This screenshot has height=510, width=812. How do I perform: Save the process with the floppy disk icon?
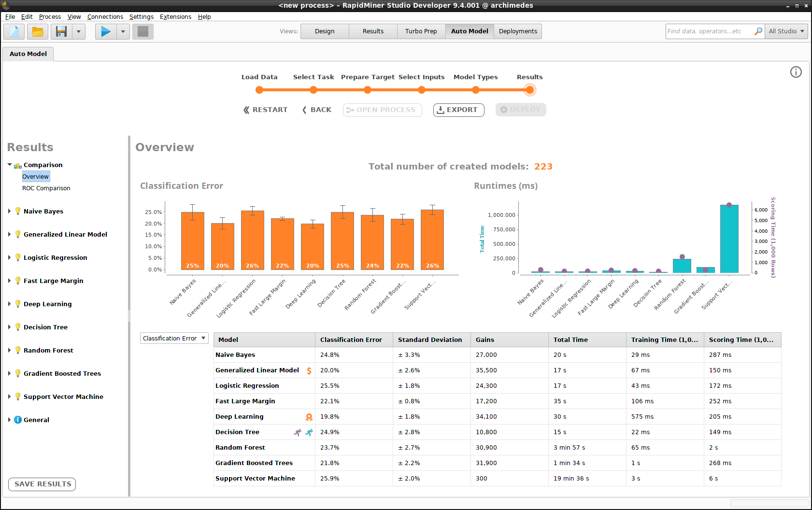point(61,32)
